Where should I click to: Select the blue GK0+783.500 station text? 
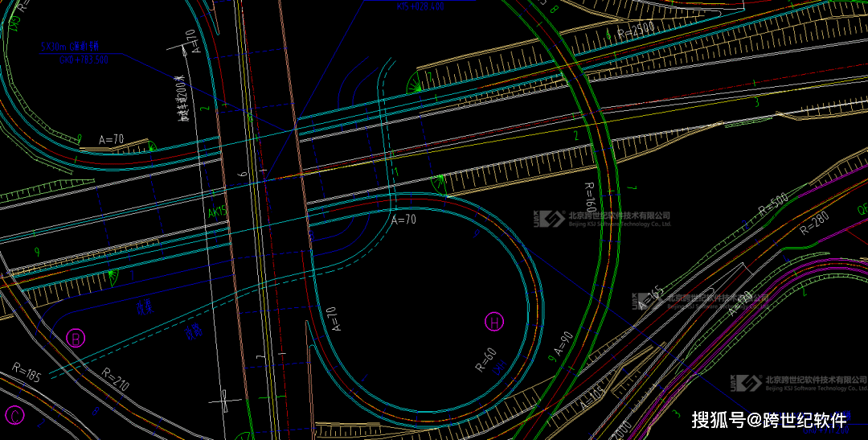click(74, 60)
